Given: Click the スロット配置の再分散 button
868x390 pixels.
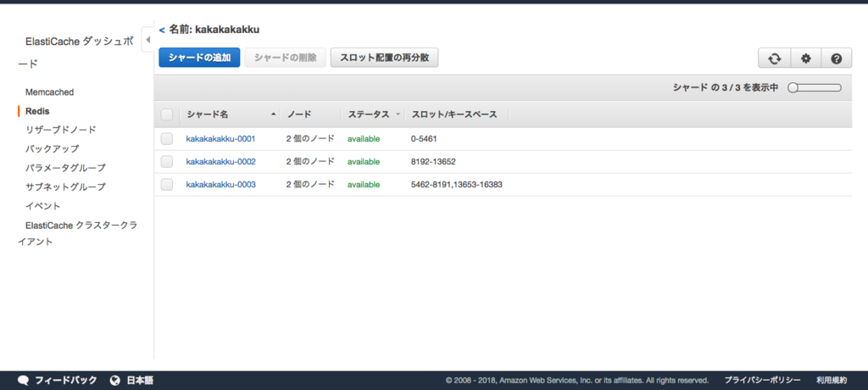Looking at the screenshot, I should [384, 58].
